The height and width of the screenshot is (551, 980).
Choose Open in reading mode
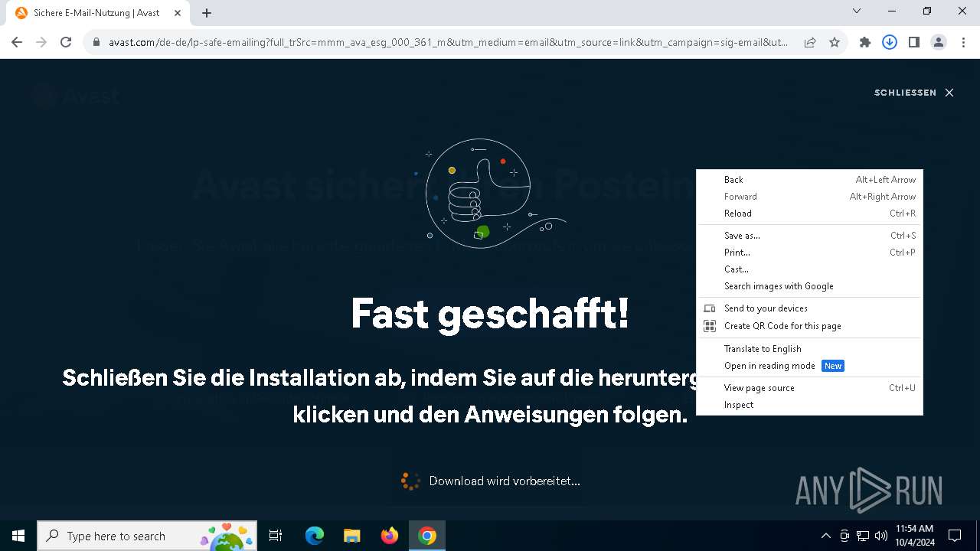pos(809,366)
